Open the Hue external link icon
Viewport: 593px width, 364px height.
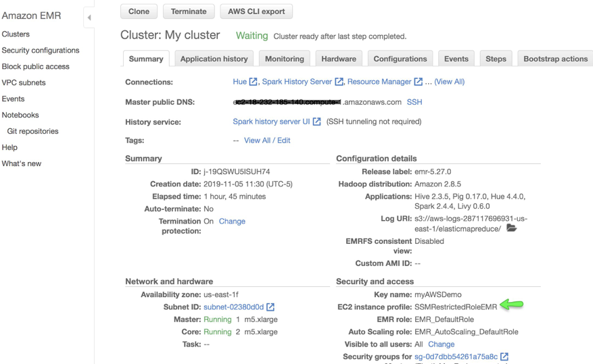[x=253, y=82]
